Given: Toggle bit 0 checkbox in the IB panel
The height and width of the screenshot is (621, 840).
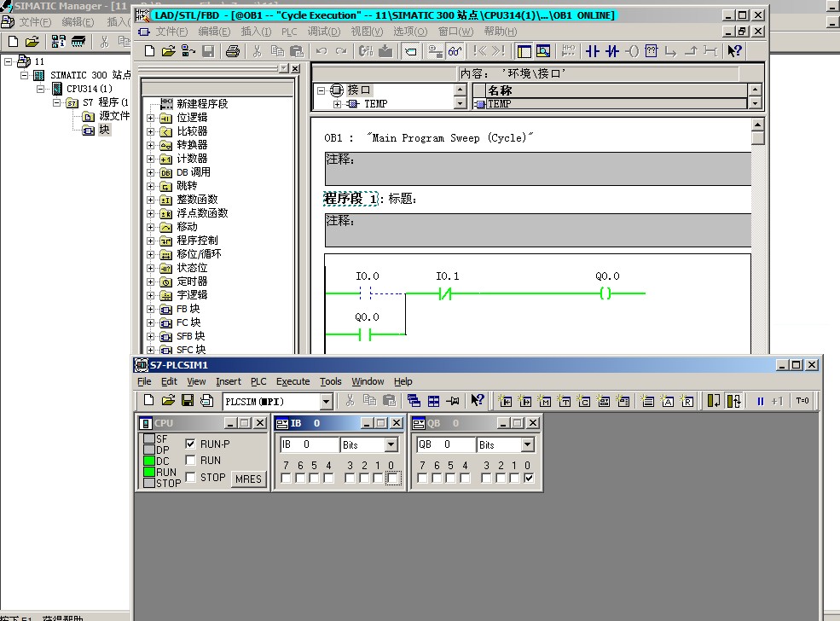Looking at the screenshot, I should click(391, 479).
